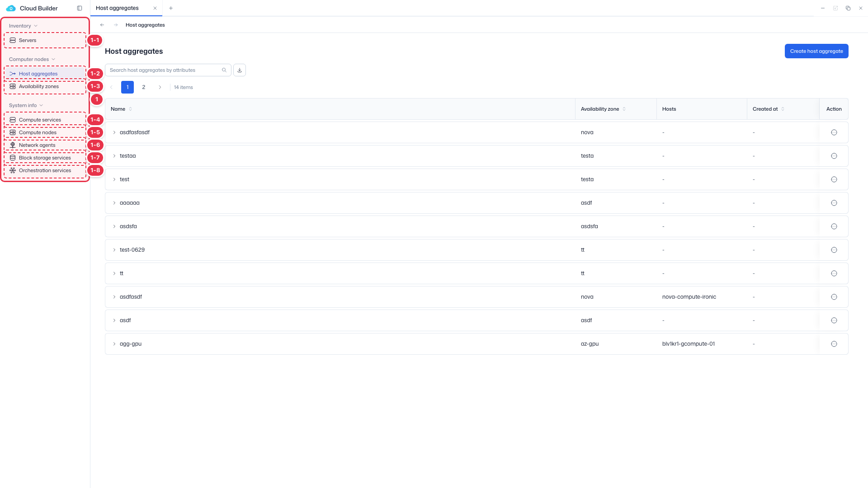
Task: Open Orchestration services in sidebar
Action: (x=45, y=170)
